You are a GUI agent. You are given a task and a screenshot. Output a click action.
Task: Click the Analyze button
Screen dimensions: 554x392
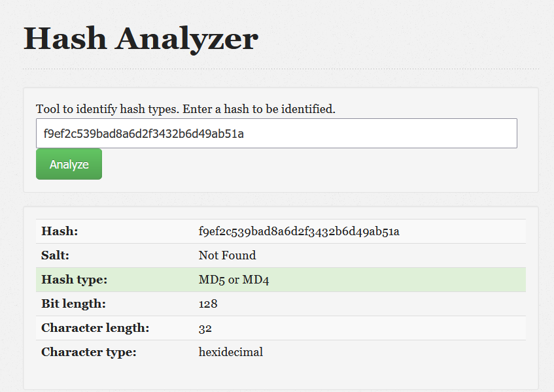pos(69,164)
